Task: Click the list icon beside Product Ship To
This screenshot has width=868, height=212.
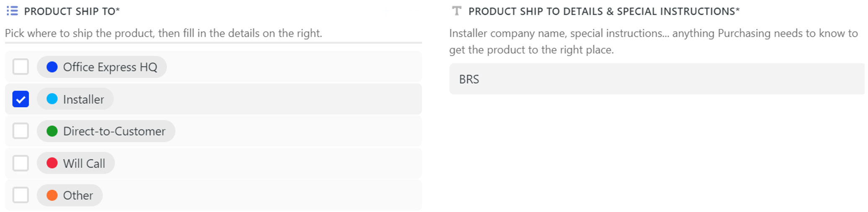Action: [12, 11]
